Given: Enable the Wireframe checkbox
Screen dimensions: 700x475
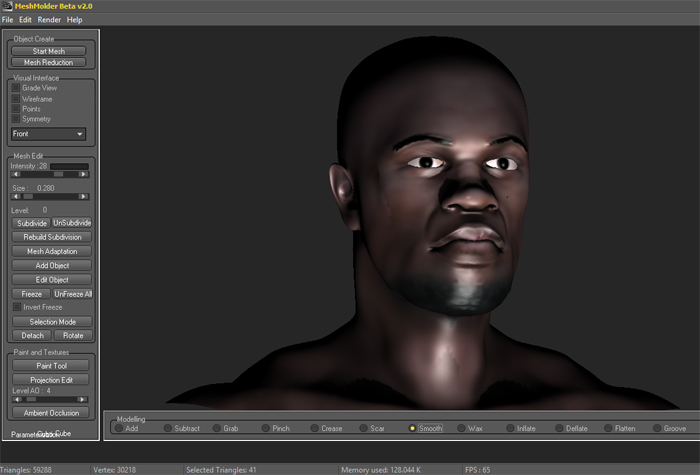Looking at the screenshot, I should pos(16,99).
